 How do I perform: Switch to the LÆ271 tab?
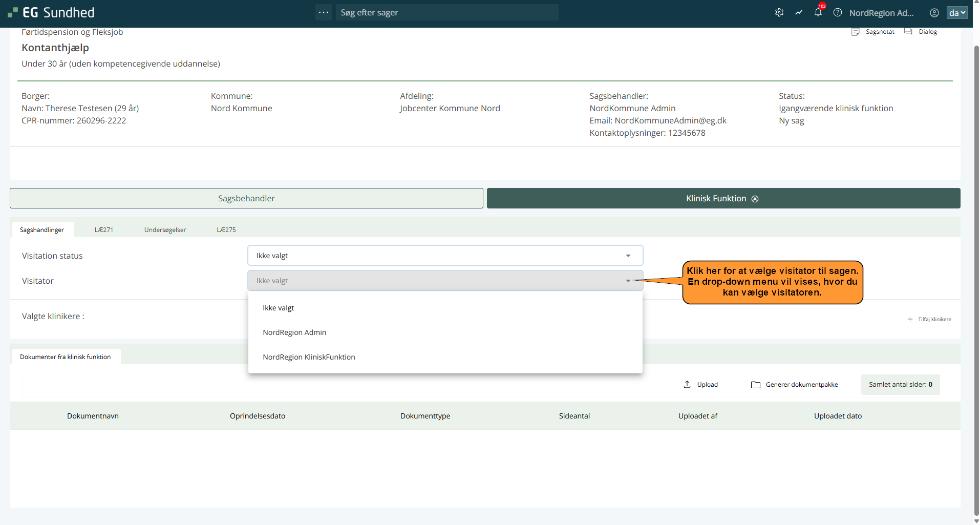(104, 230)
